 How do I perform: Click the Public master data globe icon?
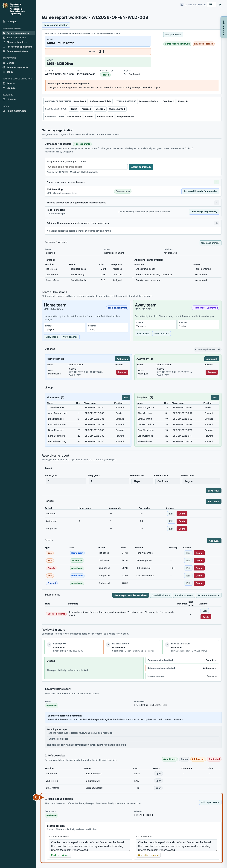click(4, 111)
